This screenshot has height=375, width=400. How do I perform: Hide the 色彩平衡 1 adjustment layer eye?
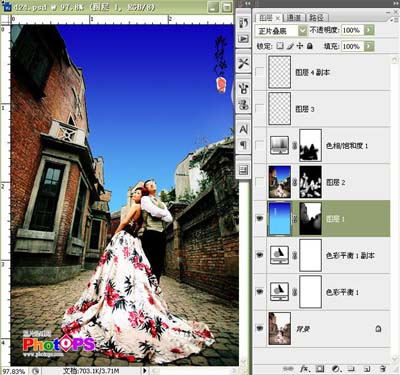(260, 292)
